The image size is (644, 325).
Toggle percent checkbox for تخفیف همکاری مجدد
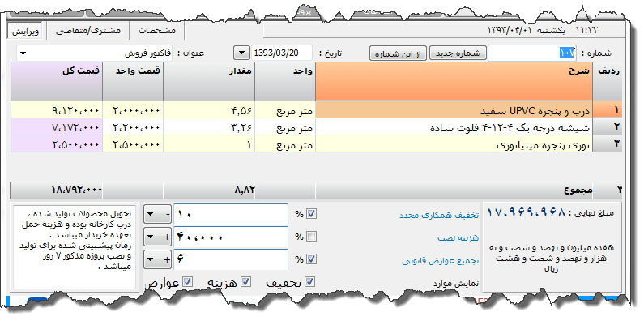coord(311,214)
